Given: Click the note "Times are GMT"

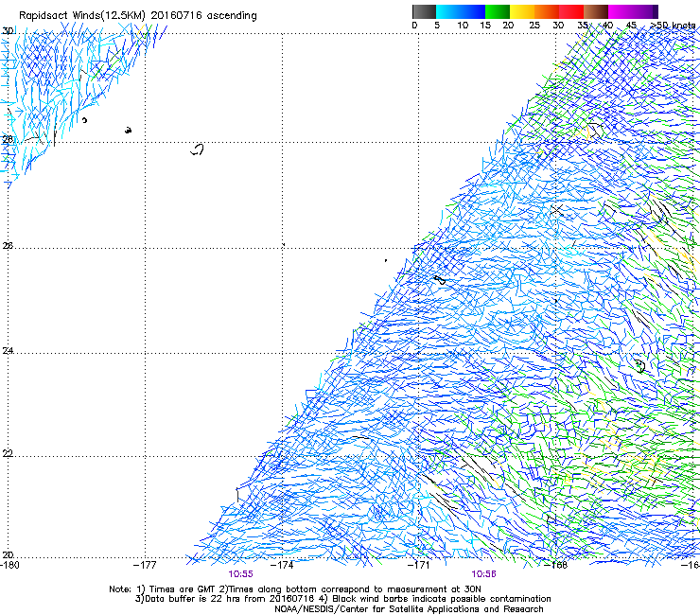Looking at the screenshot, I should pyautogui.click(x=182, y=589).
